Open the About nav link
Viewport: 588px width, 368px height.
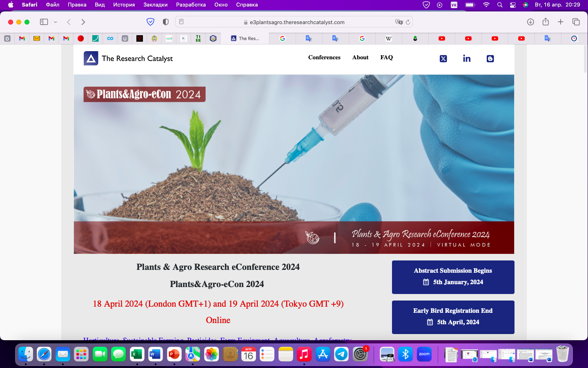(x=361, y=58)
